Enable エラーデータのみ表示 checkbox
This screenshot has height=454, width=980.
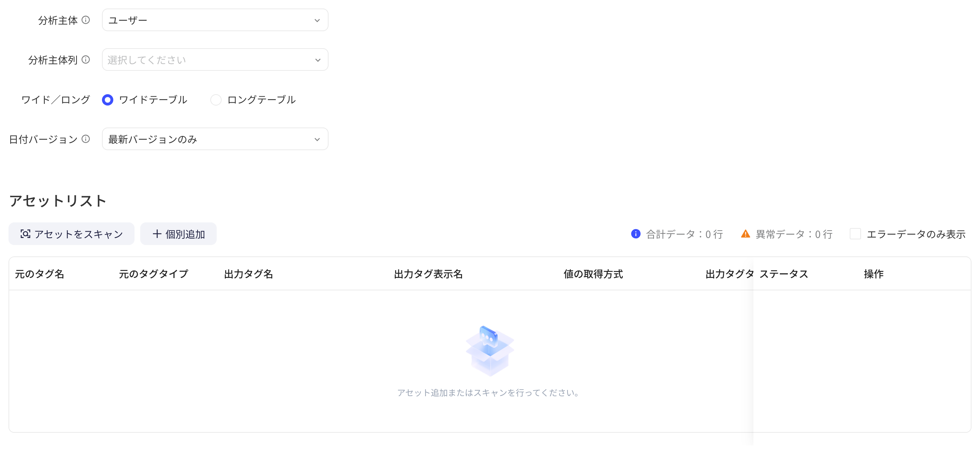[x=855, y=234]
